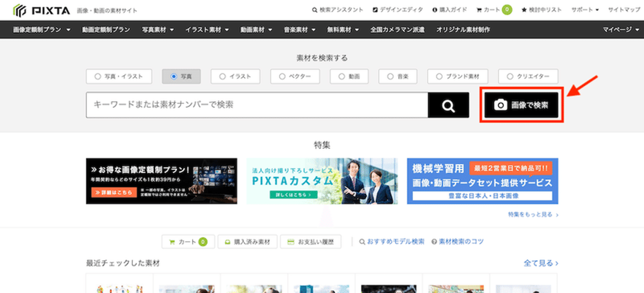Open 全国カメラマン派遣 menu item
The image size is (644, 293).
(398, 30)
